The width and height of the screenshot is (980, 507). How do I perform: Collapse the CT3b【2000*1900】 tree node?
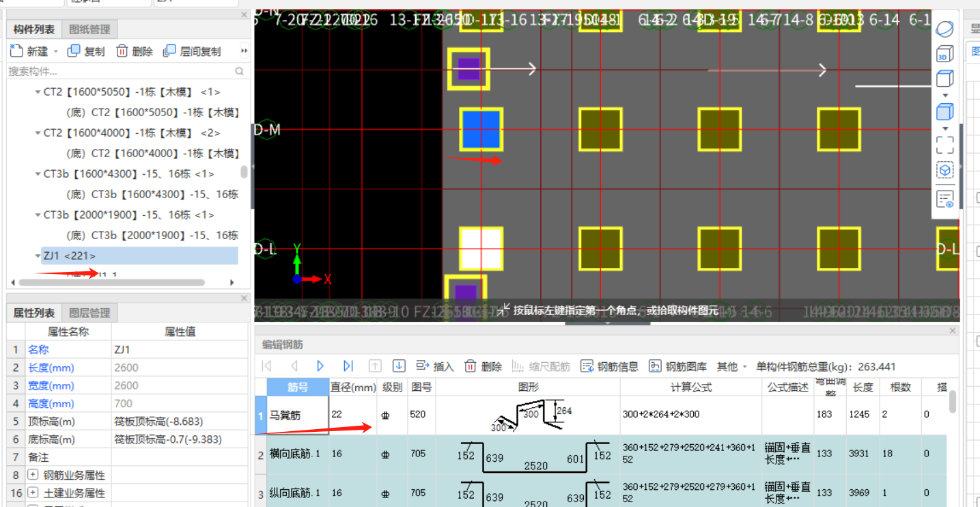point(38,215)
